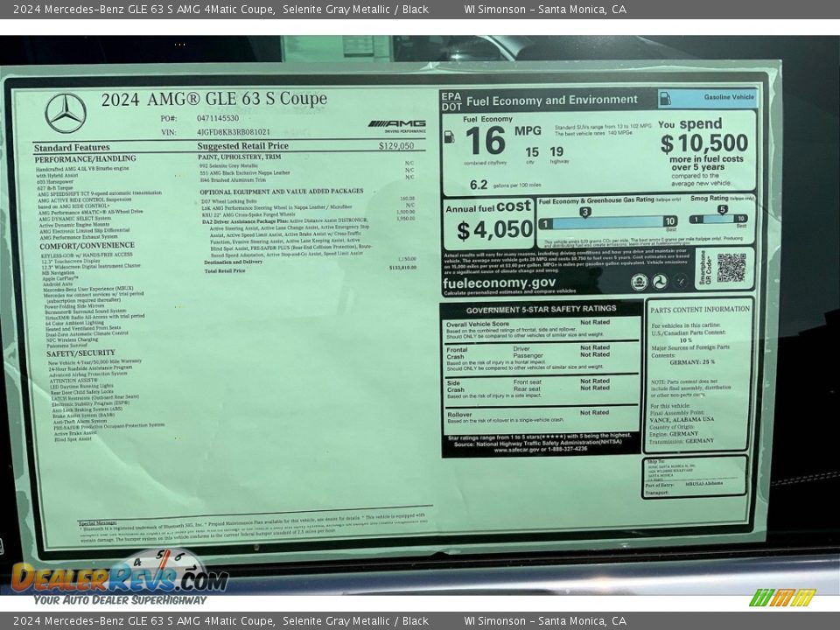Select the VIN value 4JGFD8KB3RB081021

pyautogui.click(x=234, y=132)
